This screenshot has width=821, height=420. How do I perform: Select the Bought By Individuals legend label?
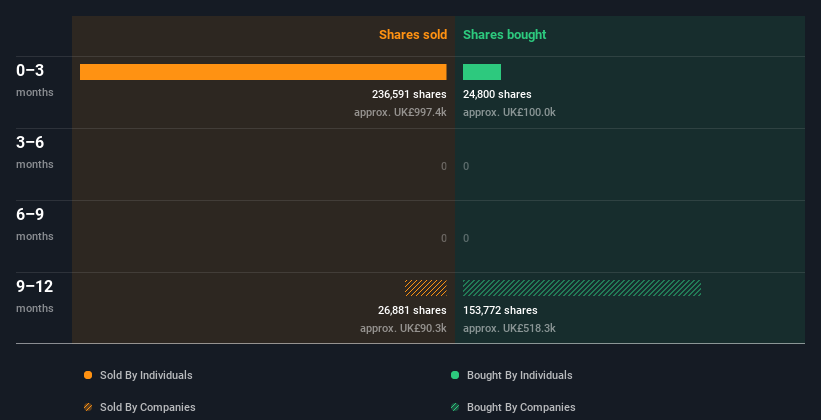point(519,375)
